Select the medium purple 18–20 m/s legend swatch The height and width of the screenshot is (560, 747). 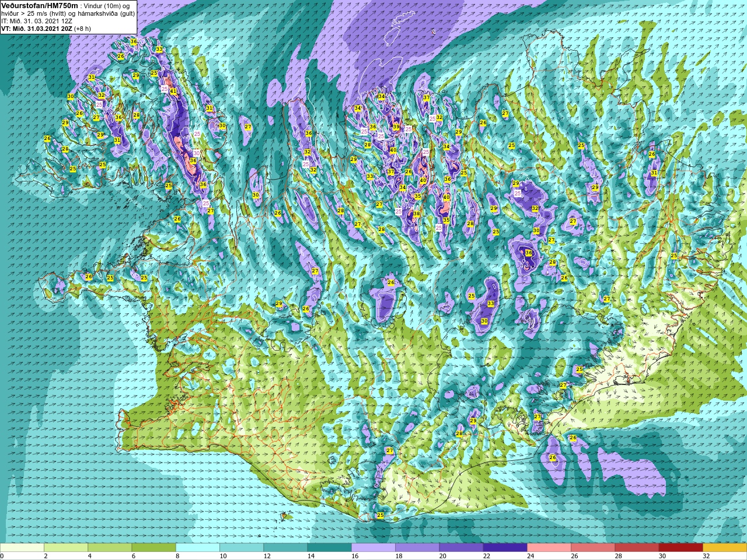pos(417,548)
